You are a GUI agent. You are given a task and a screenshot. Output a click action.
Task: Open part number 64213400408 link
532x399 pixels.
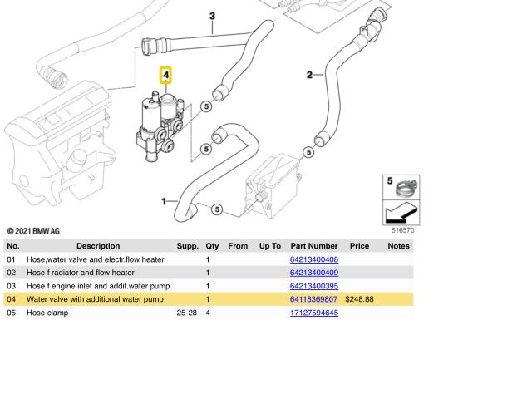pyautogui.click(x=313, y=259)
